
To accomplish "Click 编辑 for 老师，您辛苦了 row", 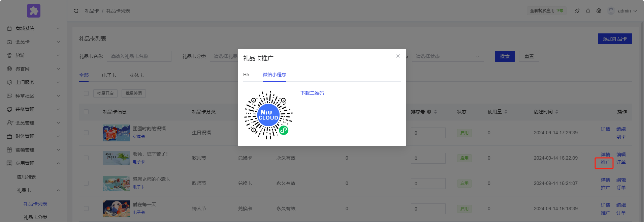I will tap(621, 155).
